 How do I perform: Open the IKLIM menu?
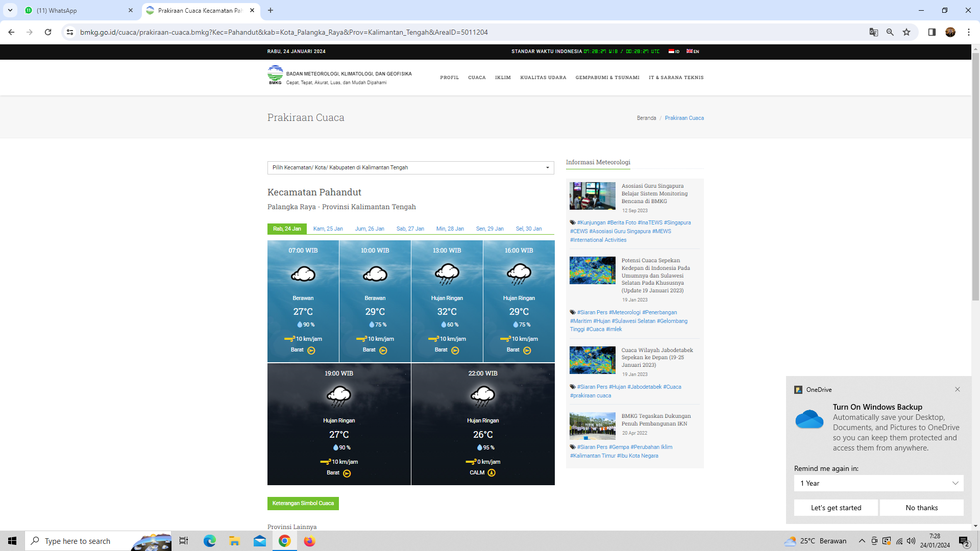pyautogui.click(x=503, y=78)
